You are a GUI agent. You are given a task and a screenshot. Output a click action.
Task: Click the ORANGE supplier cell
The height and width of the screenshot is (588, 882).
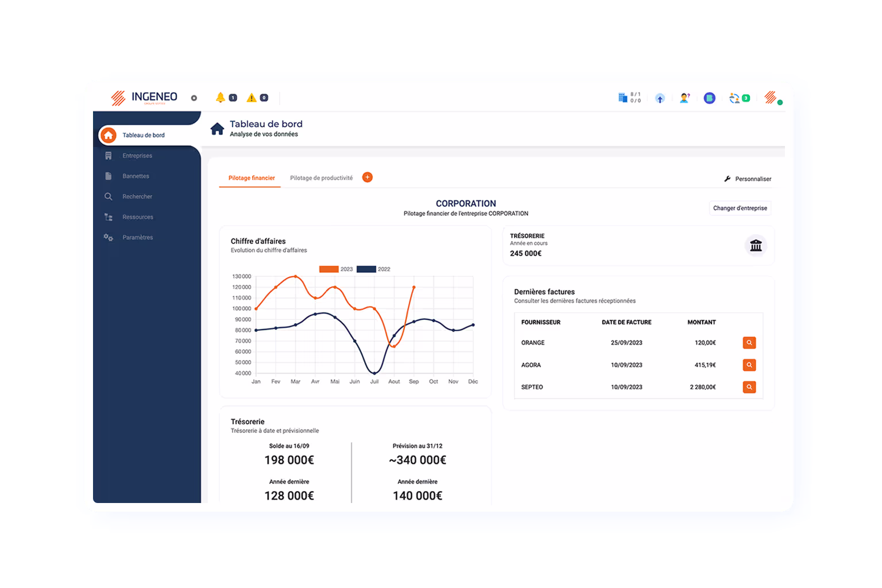coord(533,343)
